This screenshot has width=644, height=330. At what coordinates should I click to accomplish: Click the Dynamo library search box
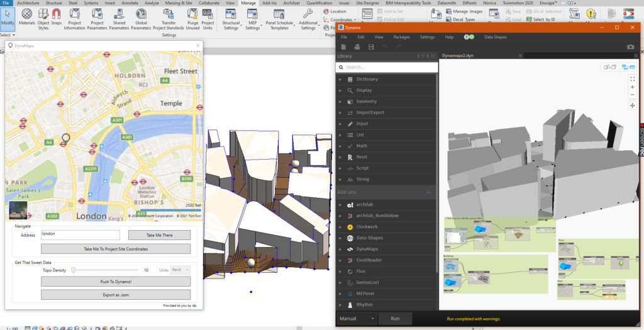pos(387,67)
